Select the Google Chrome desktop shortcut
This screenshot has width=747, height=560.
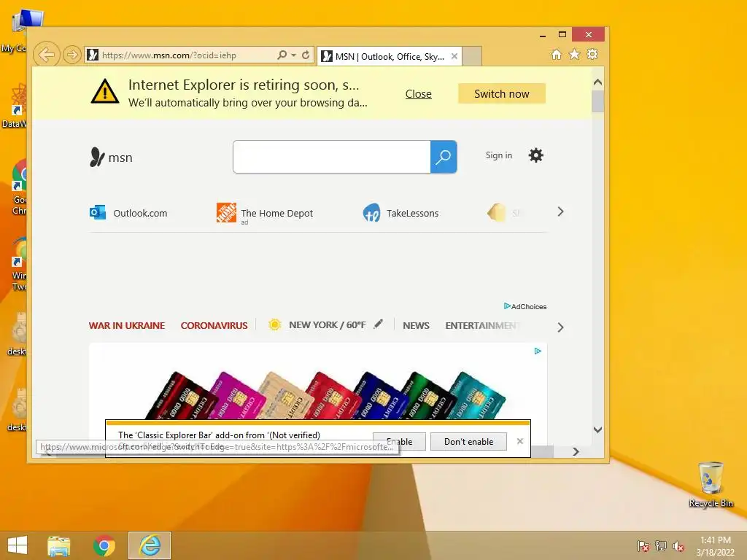coord(20,187)
